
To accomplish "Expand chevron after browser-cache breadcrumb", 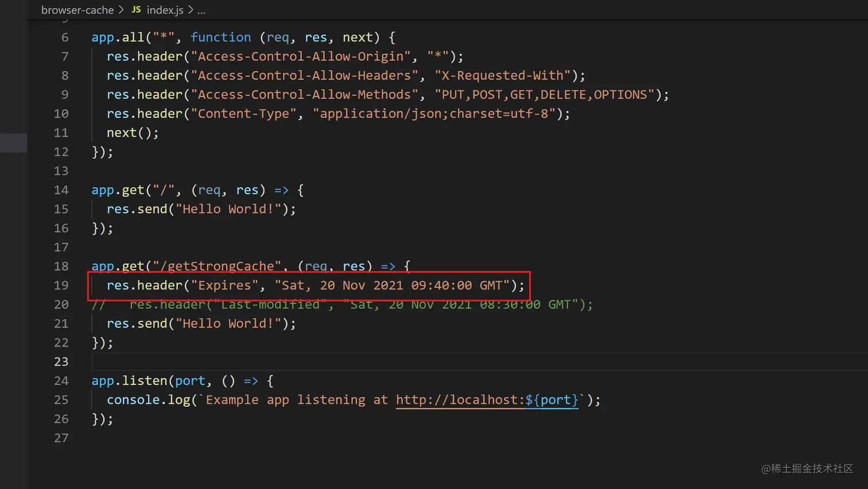I will coord(121,10).
